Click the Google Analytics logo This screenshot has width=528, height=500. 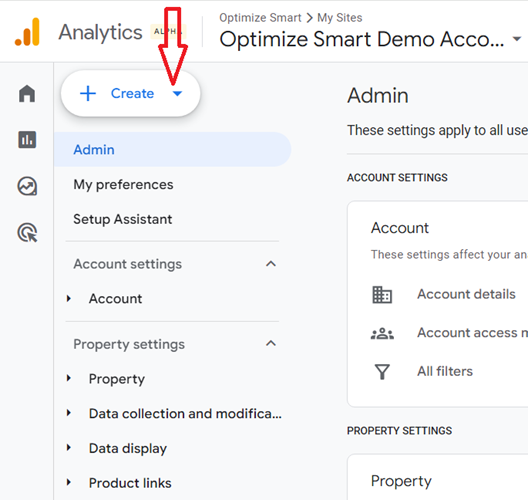coord(27,32)
